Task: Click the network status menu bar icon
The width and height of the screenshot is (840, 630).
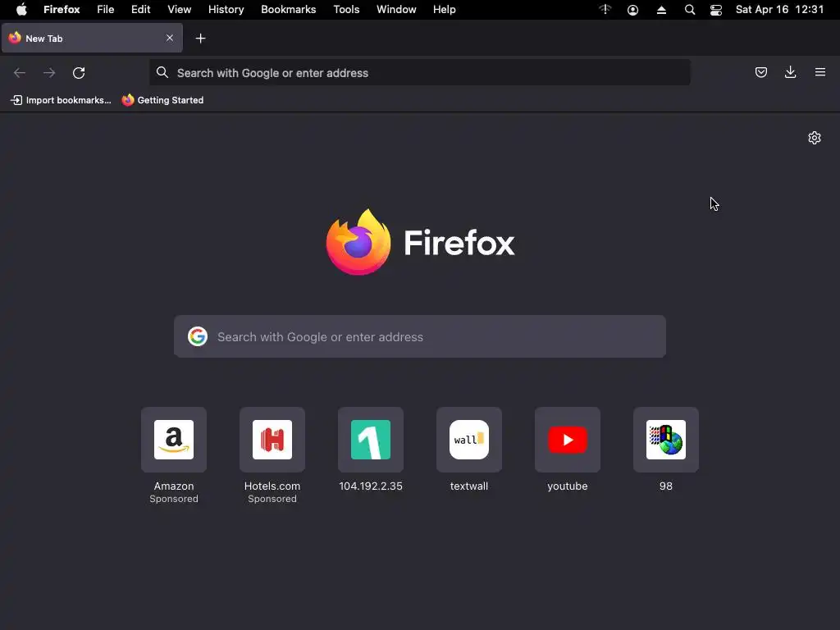Action: 605,10
